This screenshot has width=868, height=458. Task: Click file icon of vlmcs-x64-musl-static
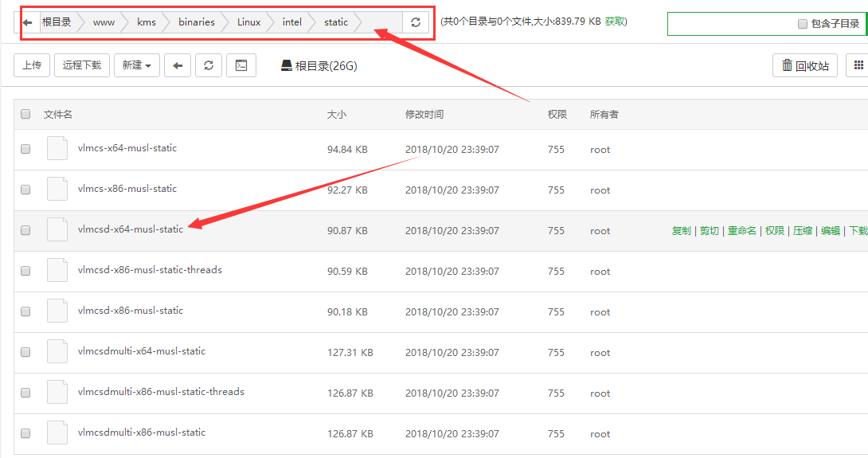point(57,148)
